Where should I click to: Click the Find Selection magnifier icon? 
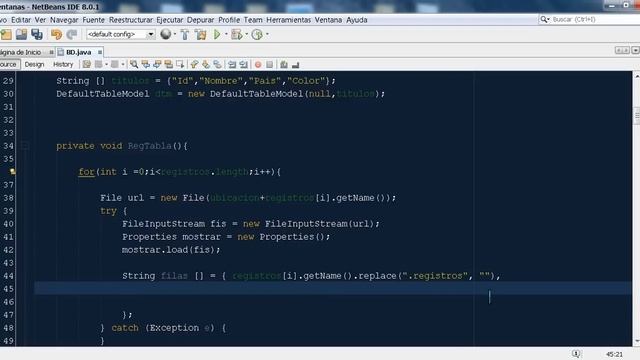(134, 64)
